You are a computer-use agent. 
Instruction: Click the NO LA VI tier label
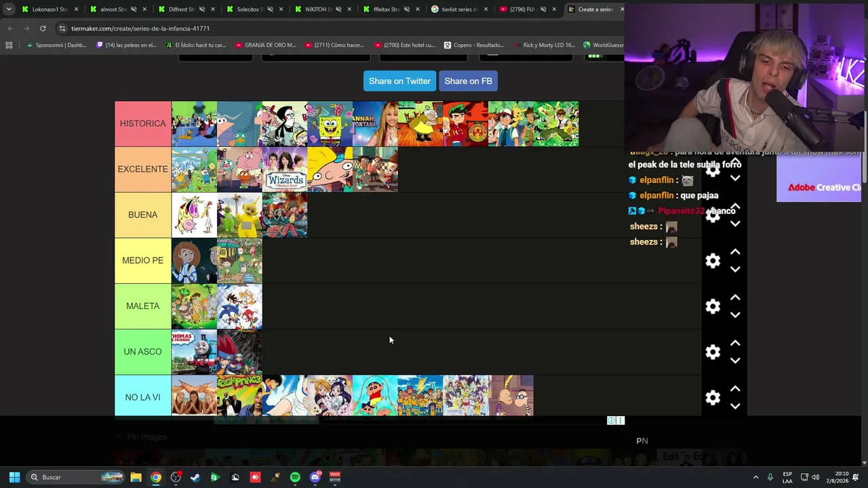coord(142,397)
